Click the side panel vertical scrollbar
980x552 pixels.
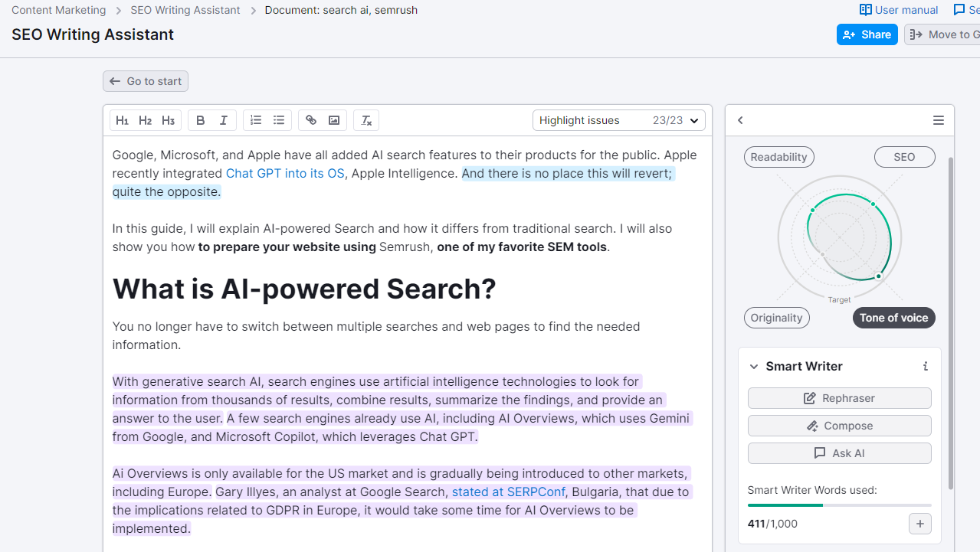click(x=951, y=322)
